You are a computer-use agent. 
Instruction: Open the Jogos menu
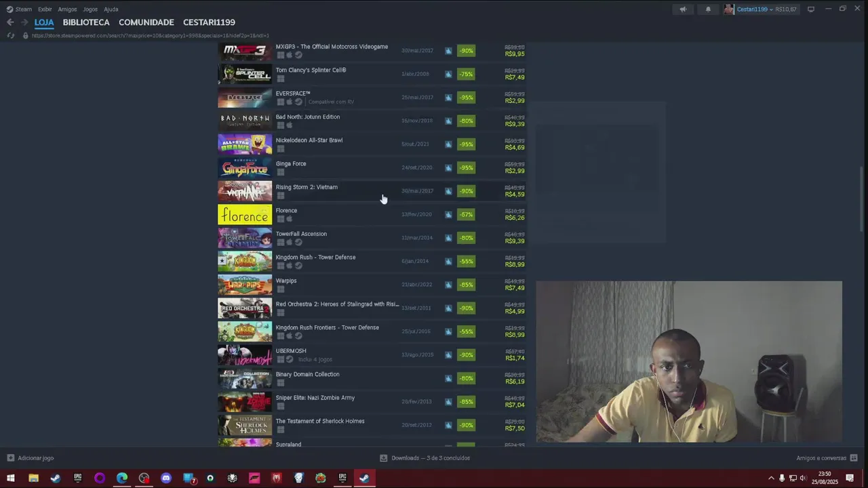coord(90,9)
